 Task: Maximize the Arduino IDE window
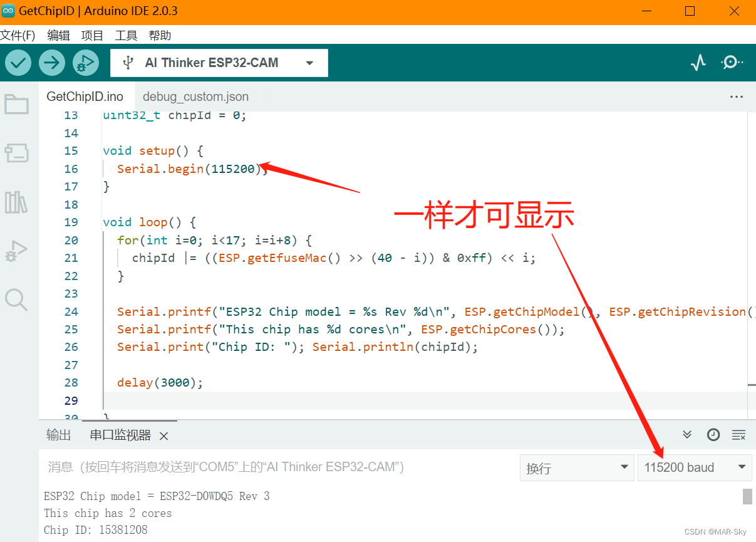point(690,11)
